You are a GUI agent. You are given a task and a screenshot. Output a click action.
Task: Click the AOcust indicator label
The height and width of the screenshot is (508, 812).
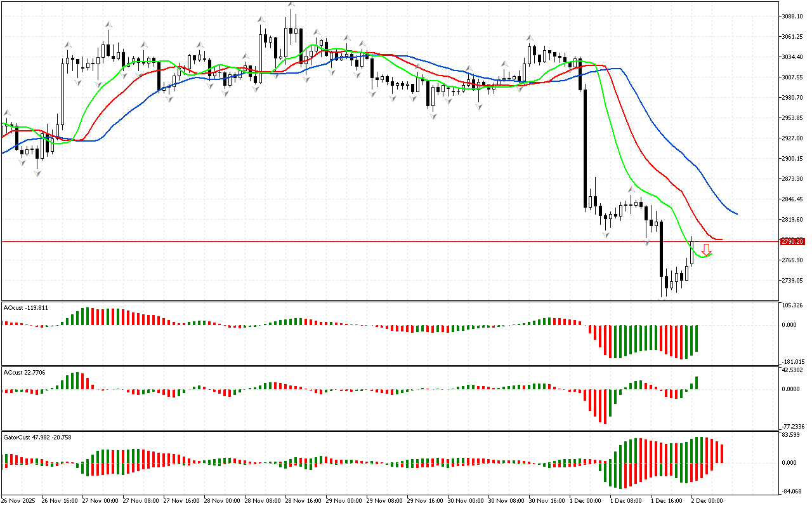point(25,307)
